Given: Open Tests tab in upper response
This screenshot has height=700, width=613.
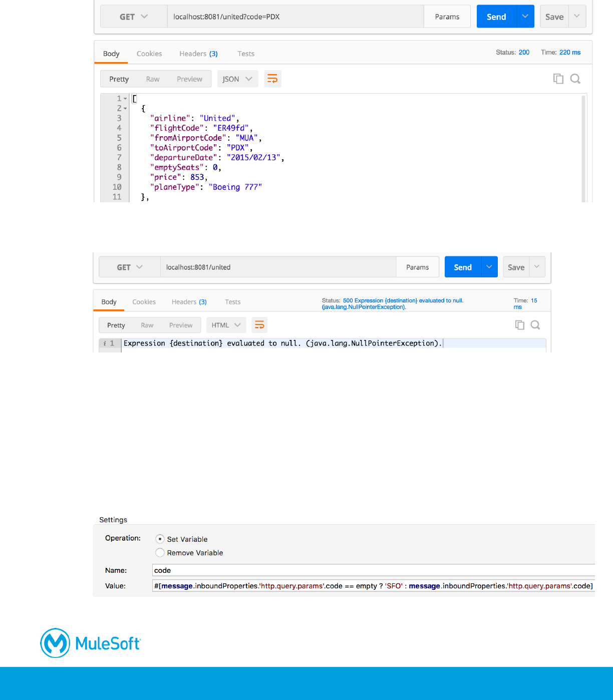Looking at the screenshot, I should click(x=246, y=54).
